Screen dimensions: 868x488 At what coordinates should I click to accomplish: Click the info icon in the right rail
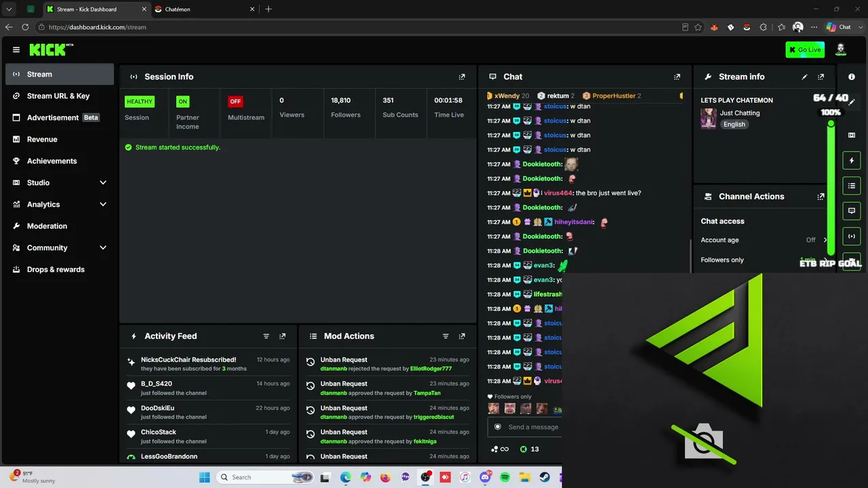click(852, 77)
